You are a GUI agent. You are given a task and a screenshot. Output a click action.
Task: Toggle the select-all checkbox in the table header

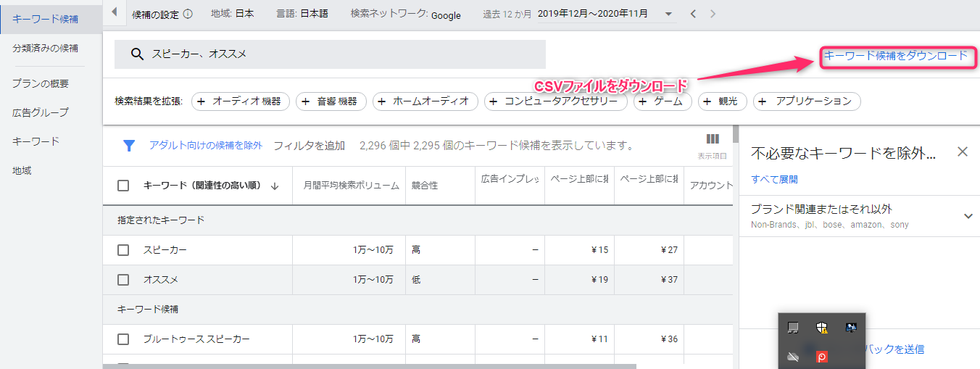coord(123,186)
